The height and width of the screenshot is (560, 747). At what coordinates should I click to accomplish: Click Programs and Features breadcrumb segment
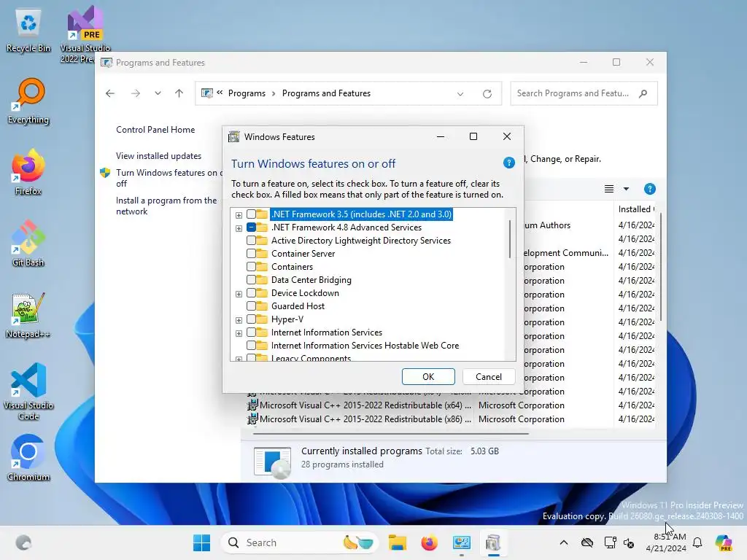[326, 93]
